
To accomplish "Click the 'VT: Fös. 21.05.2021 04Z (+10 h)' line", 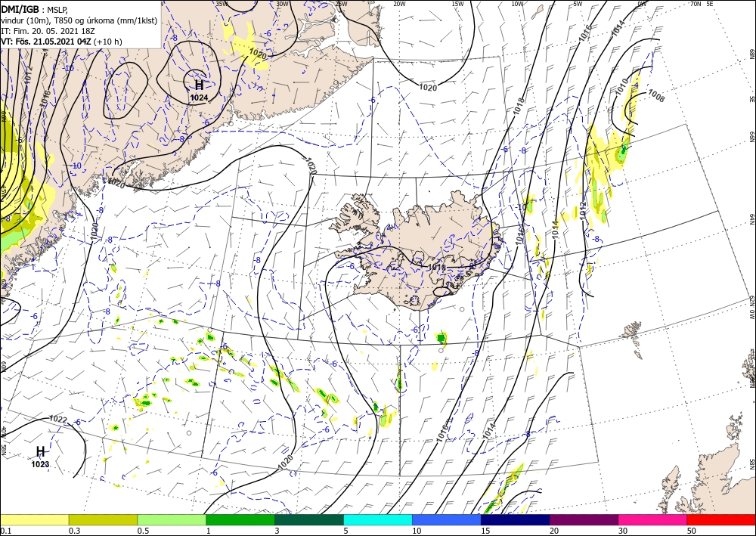I will 61,42.
